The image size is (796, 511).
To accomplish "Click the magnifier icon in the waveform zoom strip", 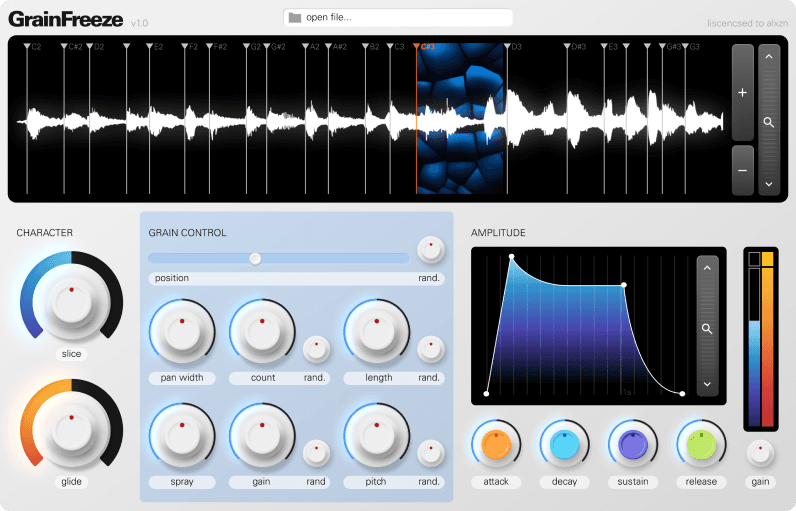I will [x=768, y=122].
